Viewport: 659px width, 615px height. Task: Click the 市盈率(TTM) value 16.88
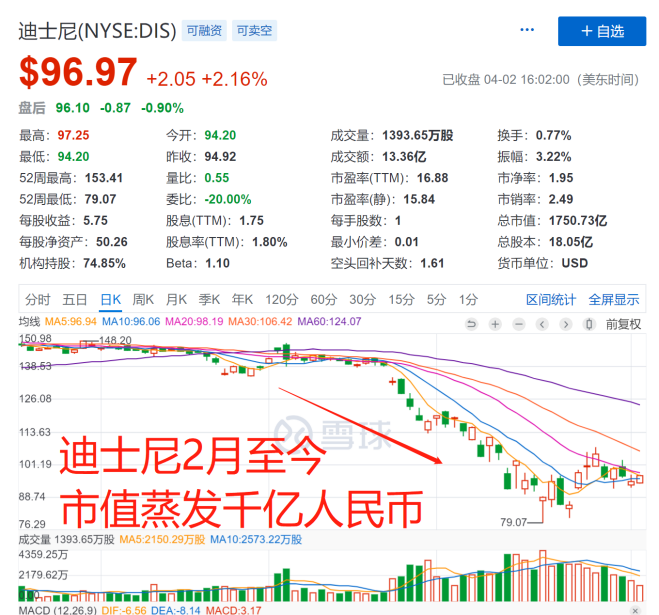coord(432,178)
